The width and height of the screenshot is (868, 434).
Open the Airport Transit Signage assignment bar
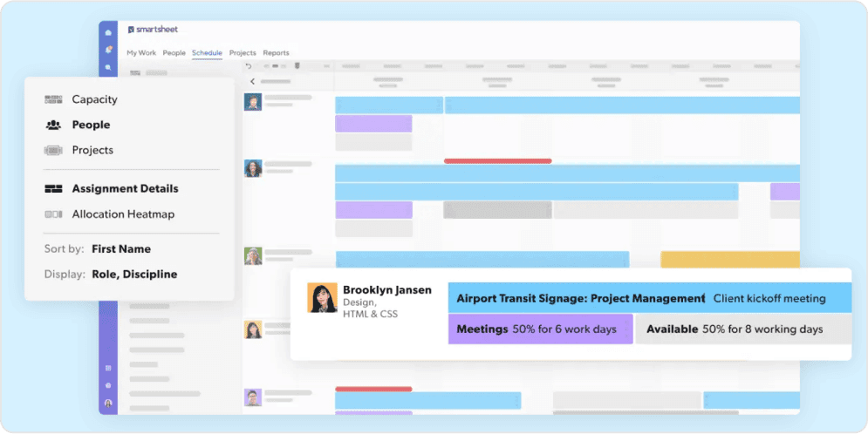(x=650, y=298)
